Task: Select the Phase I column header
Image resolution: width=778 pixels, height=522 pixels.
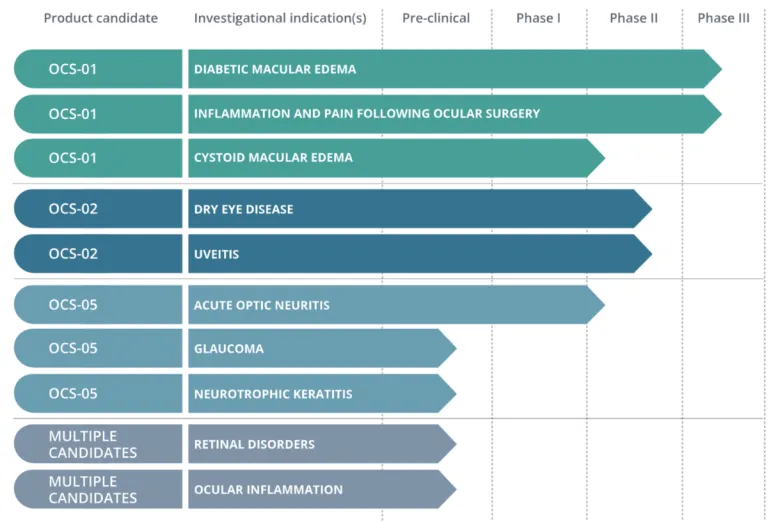Action: (x=538, y=18)
